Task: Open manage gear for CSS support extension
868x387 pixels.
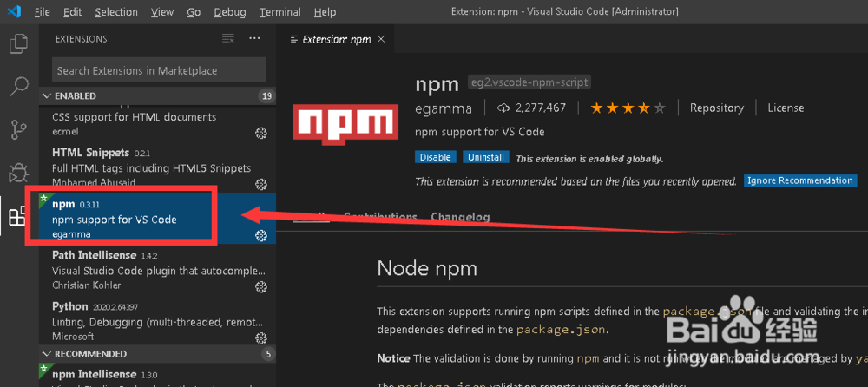Action: click(x=260, y=133)
